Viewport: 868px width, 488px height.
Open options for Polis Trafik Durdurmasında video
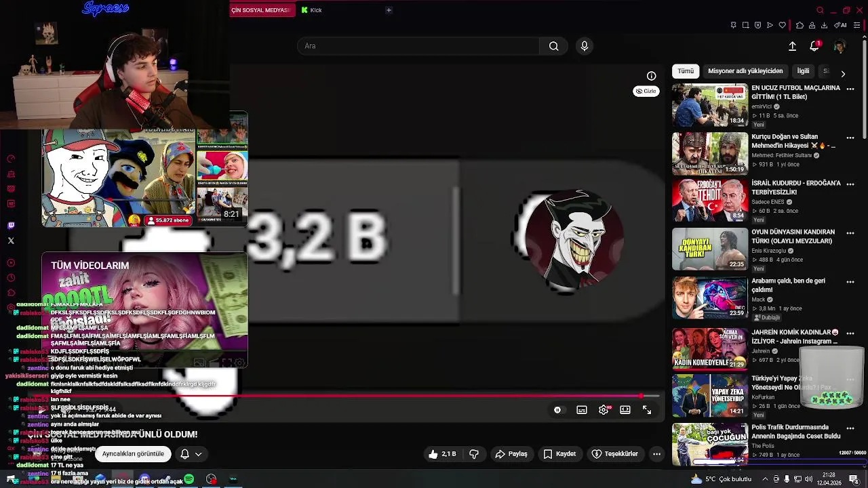[x=850, y=428]
